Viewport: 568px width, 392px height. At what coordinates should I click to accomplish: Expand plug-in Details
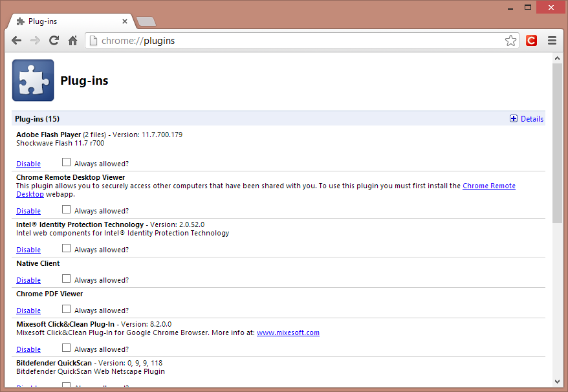[532, 119]
